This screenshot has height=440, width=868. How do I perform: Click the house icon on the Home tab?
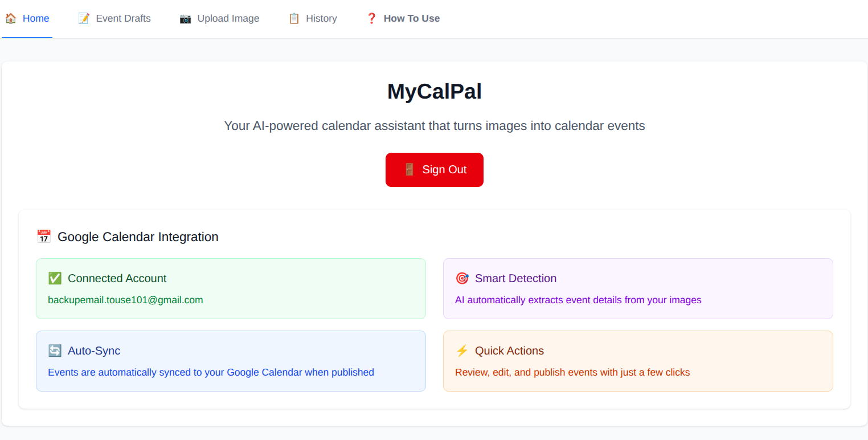(x=10, y=18)
